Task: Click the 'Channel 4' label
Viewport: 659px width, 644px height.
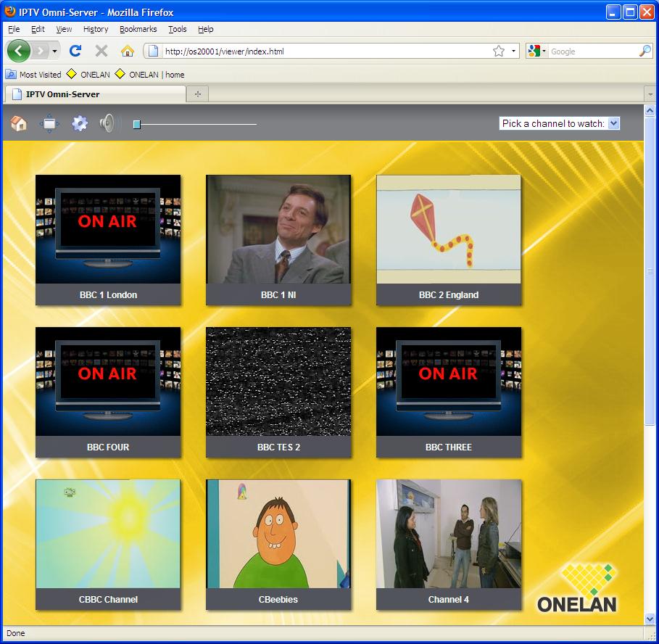Action: 449,599
